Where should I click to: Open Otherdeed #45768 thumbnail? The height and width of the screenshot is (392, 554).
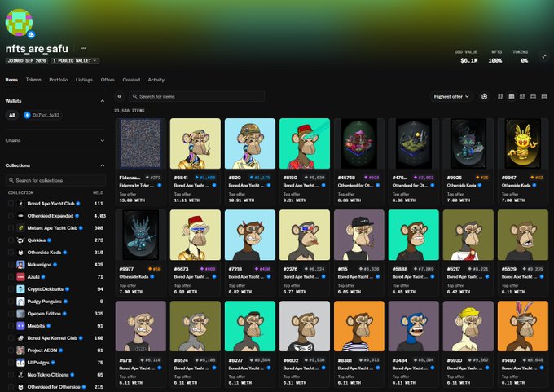pos(359,143)
